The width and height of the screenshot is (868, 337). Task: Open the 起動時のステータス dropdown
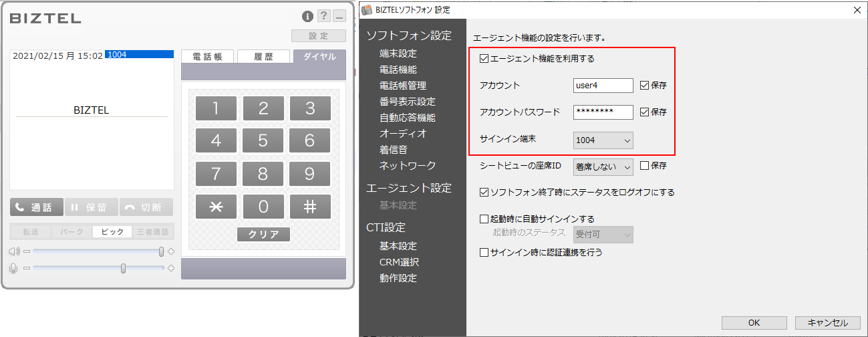click(603, 235)
